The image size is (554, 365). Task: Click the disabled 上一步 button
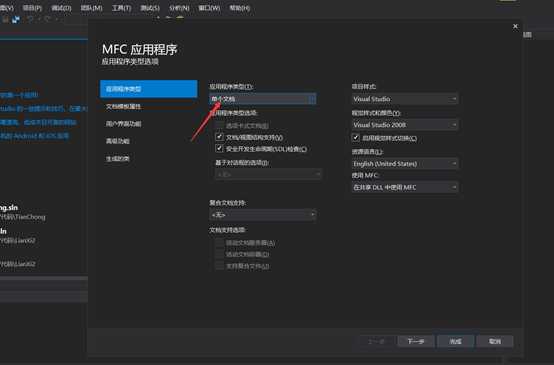(377, 341)
